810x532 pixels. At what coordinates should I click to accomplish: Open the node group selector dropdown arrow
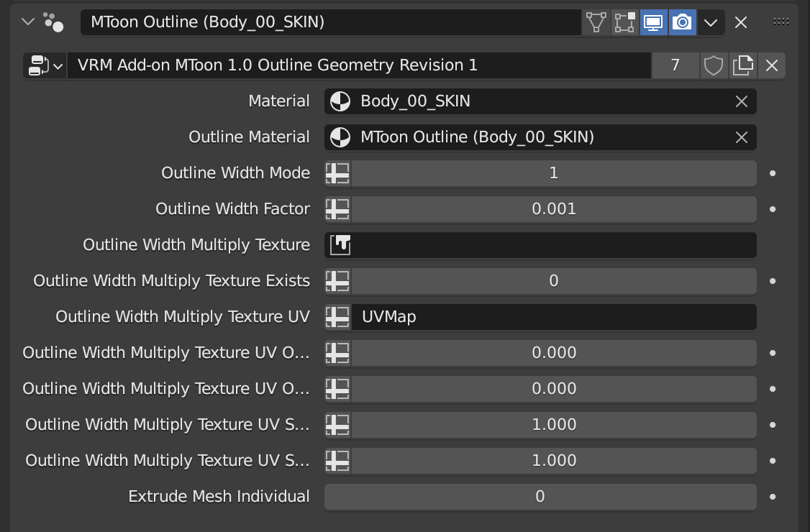(x=59, y=65)
